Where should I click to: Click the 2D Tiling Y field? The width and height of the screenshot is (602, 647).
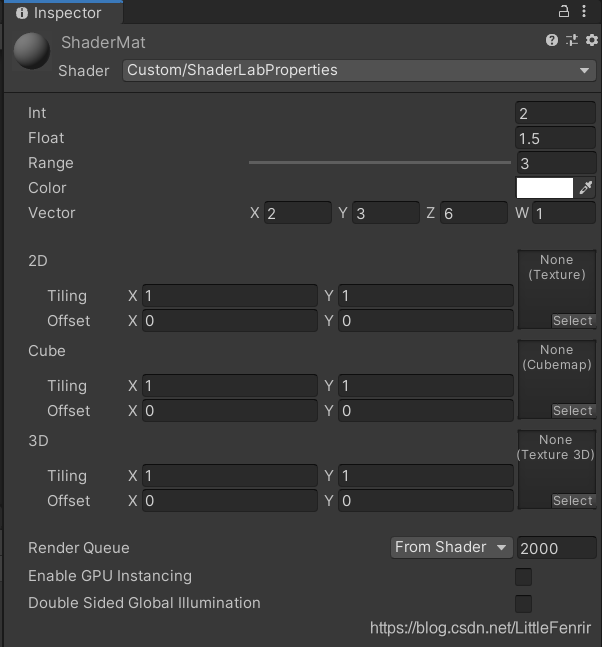point(426,296)
